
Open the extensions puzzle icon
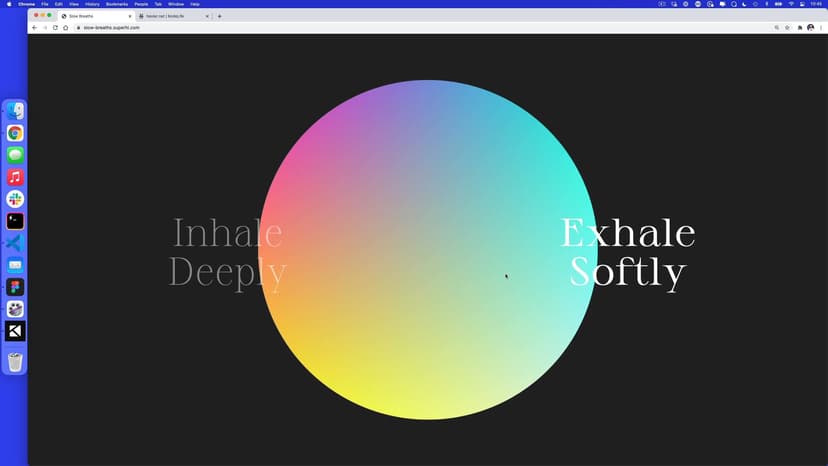[x=800, y=27]
